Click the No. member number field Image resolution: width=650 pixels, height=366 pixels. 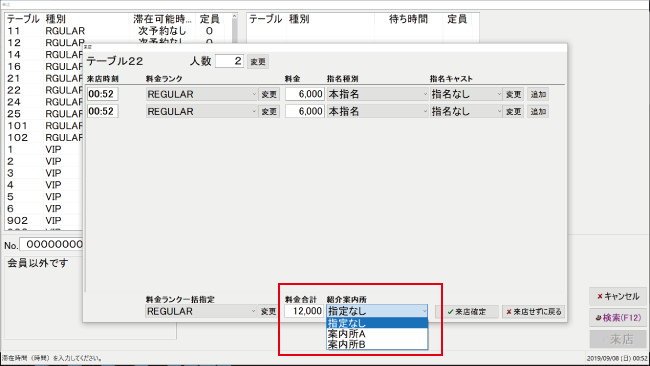point(51,245)
